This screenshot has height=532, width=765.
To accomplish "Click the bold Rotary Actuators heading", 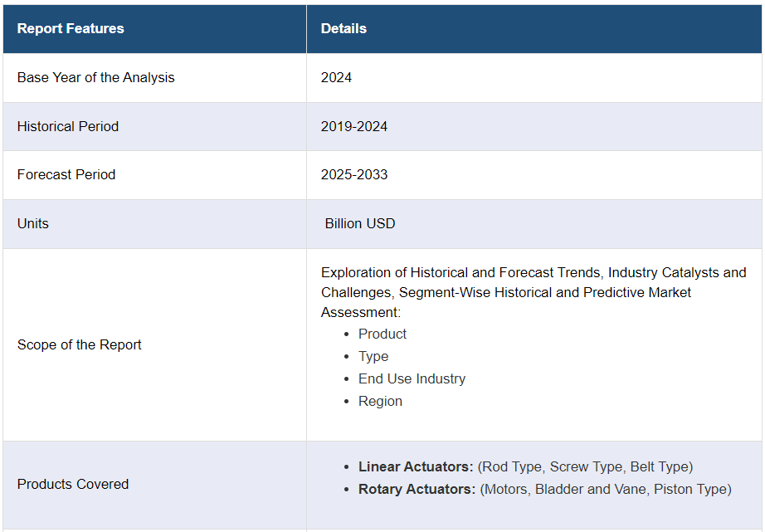I will pyautogui.click(x=417, y=489).
